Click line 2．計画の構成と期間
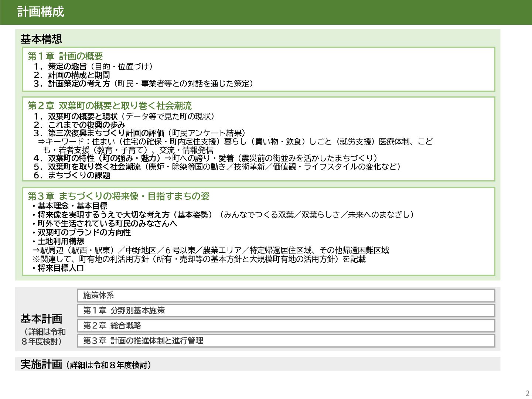The width and height of the screenshot is (532, 399). pyautogui.click(x=71, y=75)
